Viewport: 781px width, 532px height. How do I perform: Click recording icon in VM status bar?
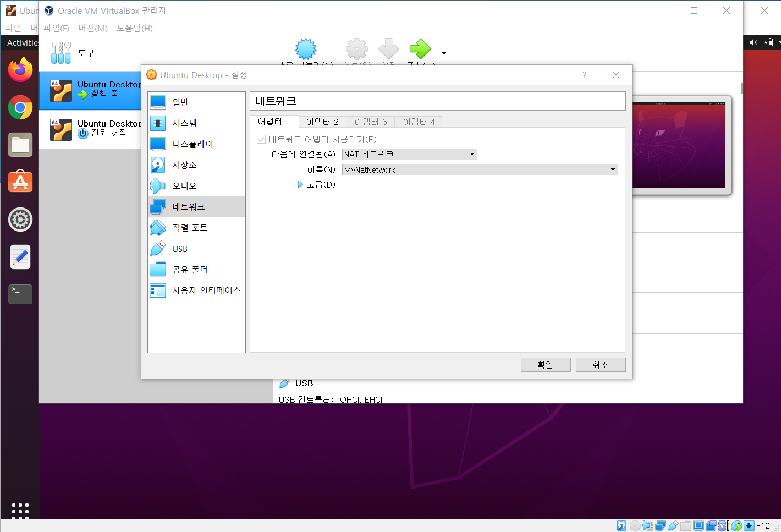click(711, 526)
